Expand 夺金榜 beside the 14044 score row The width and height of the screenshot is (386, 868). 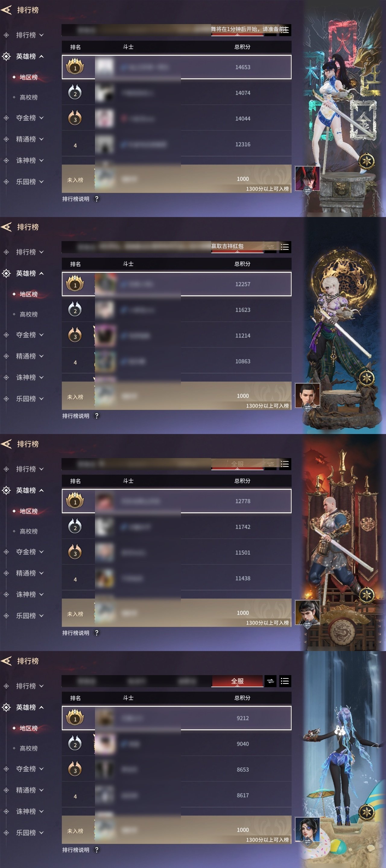[x=29, y=118]
